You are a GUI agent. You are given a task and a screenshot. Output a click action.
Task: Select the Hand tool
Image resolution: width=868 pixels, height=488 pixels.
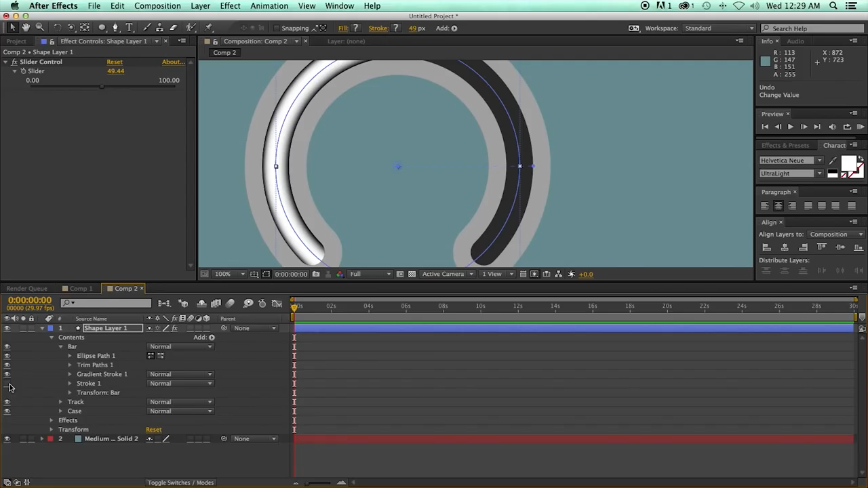click(x=26, y=28)
